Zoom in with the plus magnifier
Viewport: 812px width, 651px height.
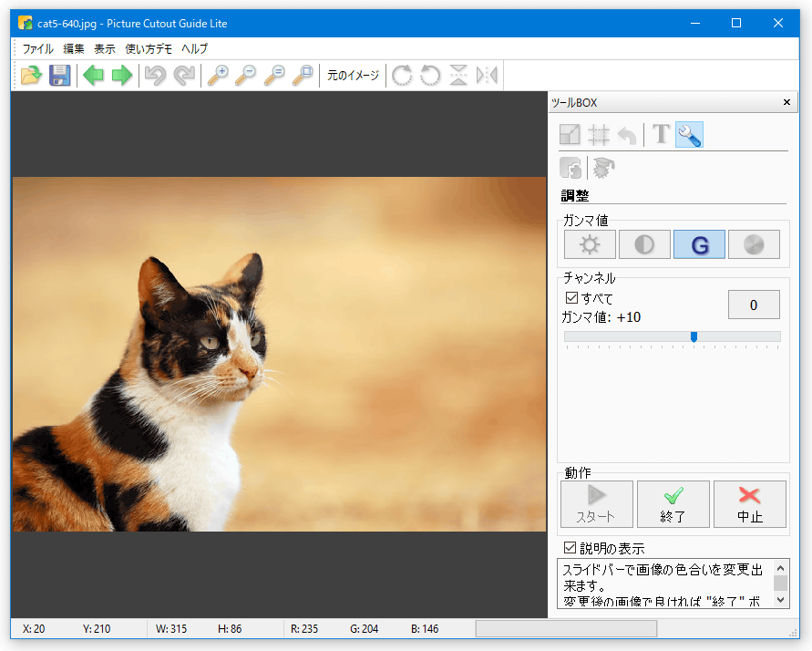pos(218,75)
